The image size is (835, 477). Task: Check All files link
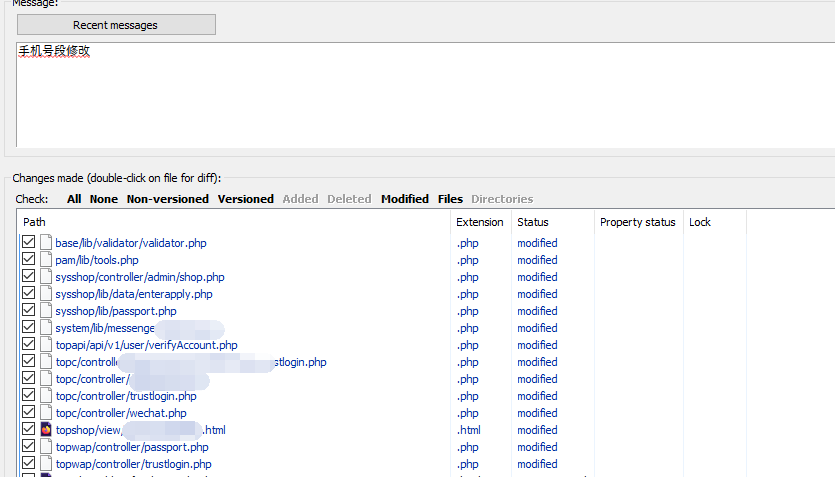[x=74, y=199]
